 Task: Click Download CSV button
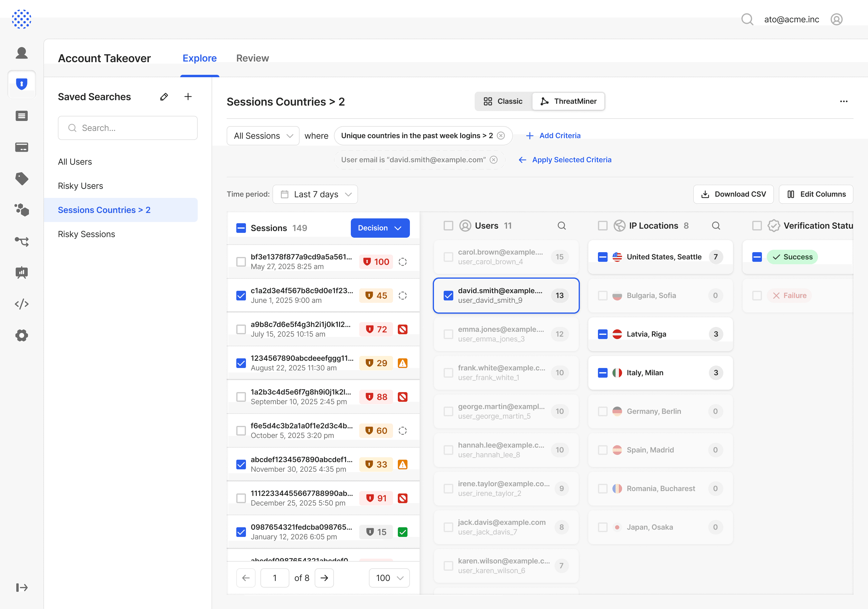[x=733, y=195]
